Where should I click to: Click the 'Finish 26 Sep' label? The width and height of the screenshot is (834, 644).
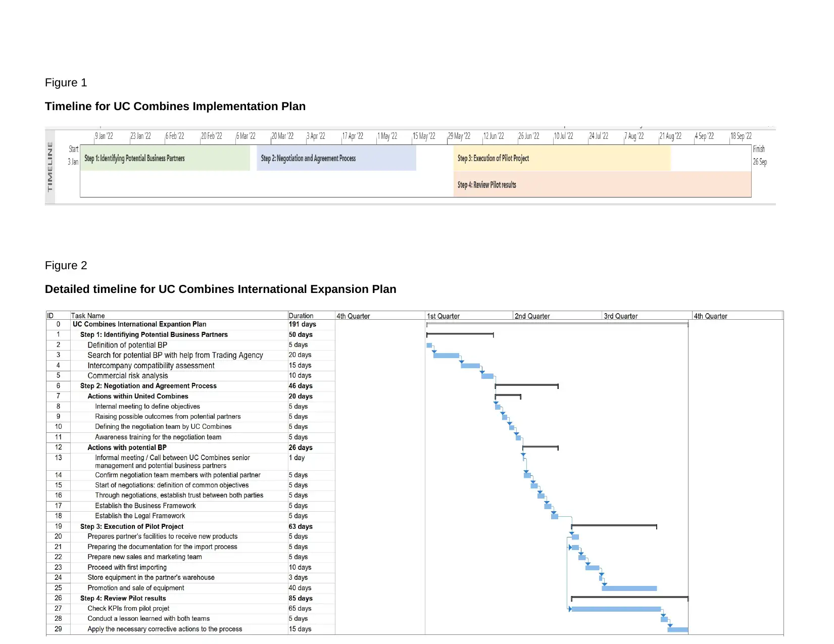coord(760,156)
